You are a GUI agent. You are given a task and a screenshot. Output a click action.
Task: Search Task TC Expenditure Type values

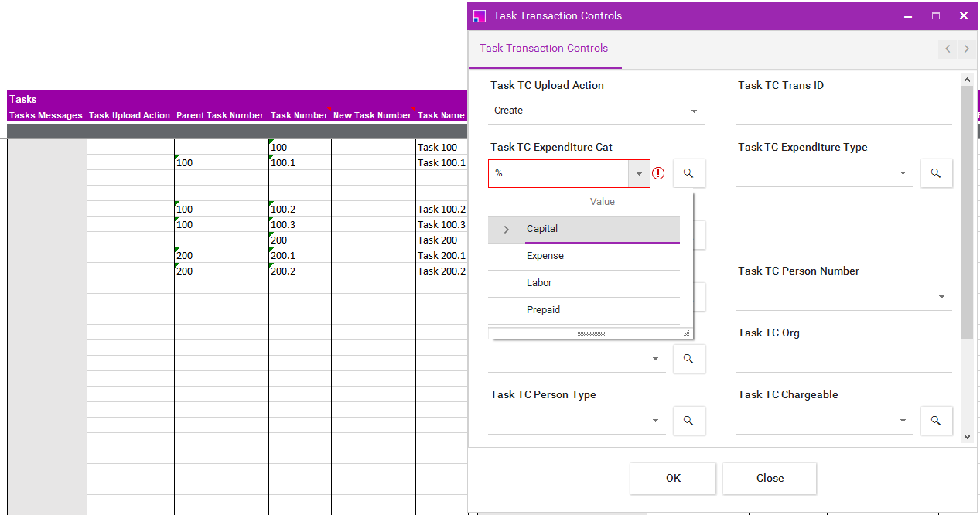(x=936, y=173)
